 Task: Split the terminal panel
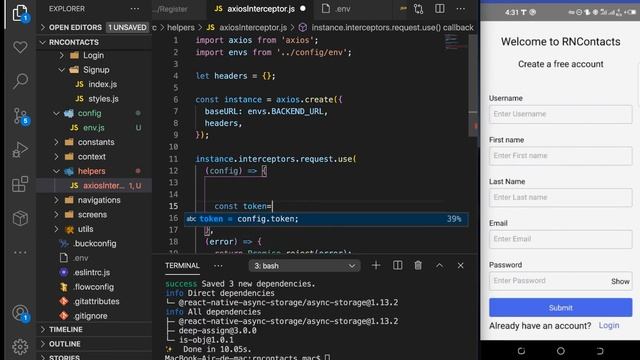click(x=397, y=266)
